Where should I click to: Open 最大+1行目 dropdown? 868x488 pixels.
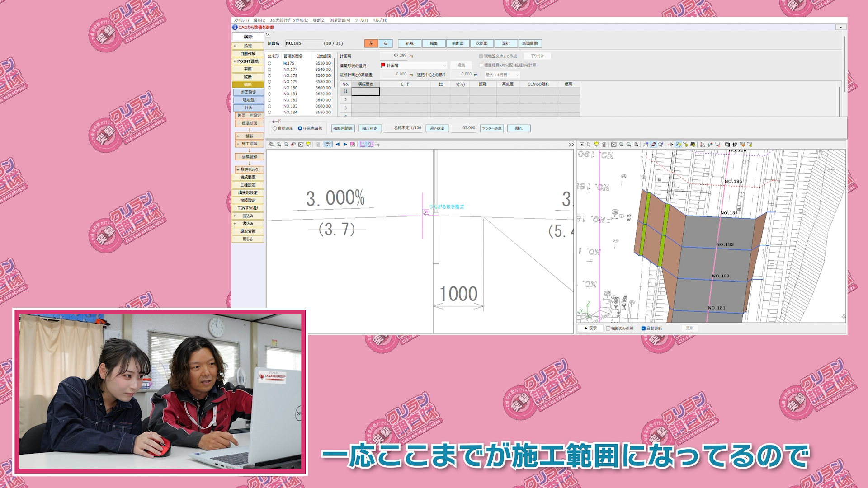coord(502,75)
